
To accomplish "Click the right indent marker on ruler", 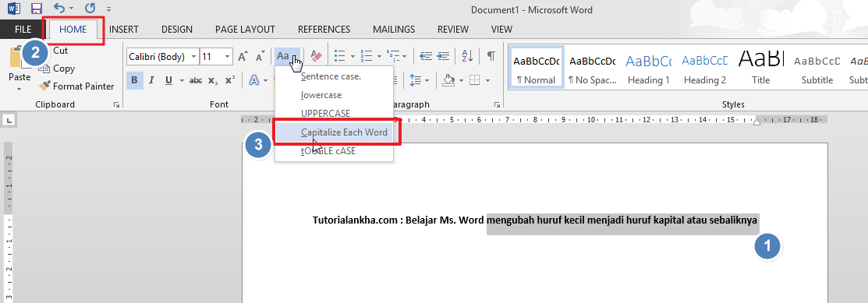I will pos(756,122).
